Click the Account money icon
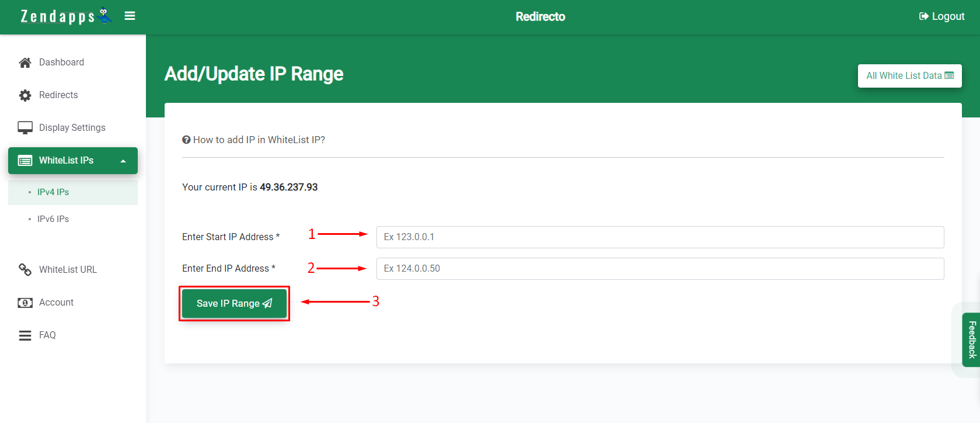The height and width of the screenshot is (423, 980). pyautogui.click(x=25, y=303)
